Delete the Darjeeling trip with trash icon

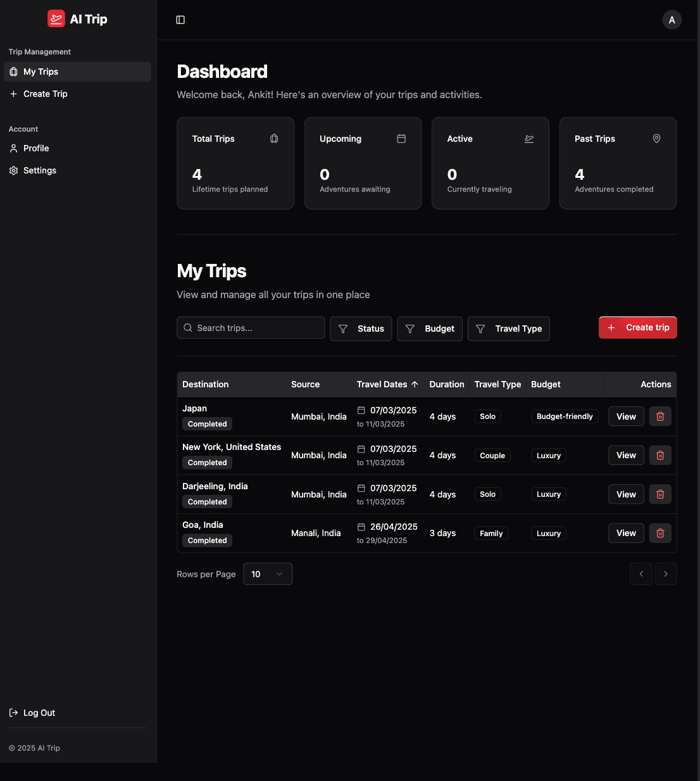[660, 494]
